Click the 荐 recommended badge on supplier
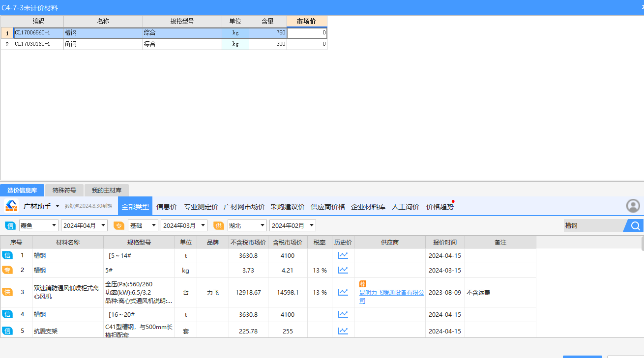This screenshot has width=644, height=358. (x=363, y=284)
